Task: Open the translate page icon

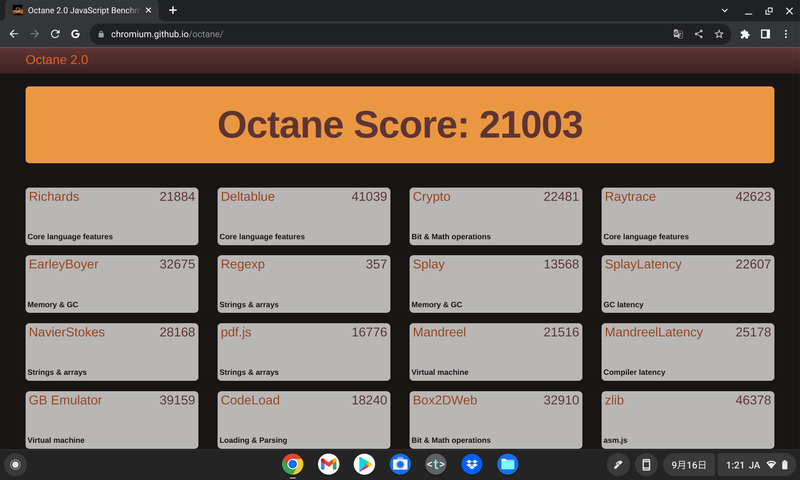Action: [x=678, y=34]
